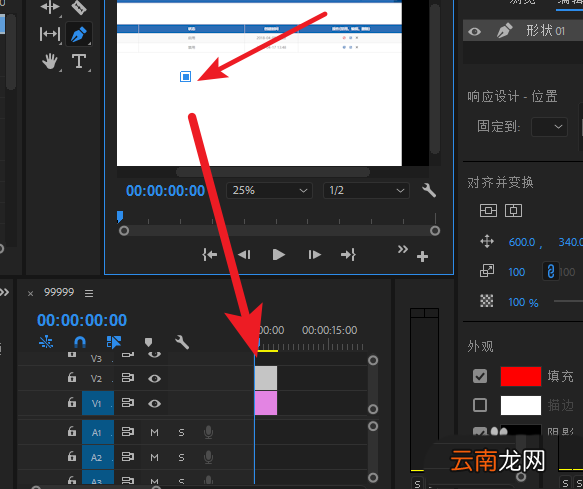The height and width of the screenshot is (489, 583).
Task: Select the Razor tool
Action: (79, 7)
